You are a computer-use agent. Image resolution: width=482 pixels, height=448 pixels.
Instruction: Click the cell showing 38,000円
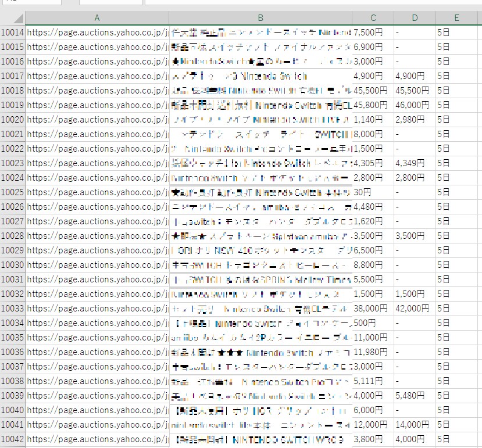pos(373,309)
